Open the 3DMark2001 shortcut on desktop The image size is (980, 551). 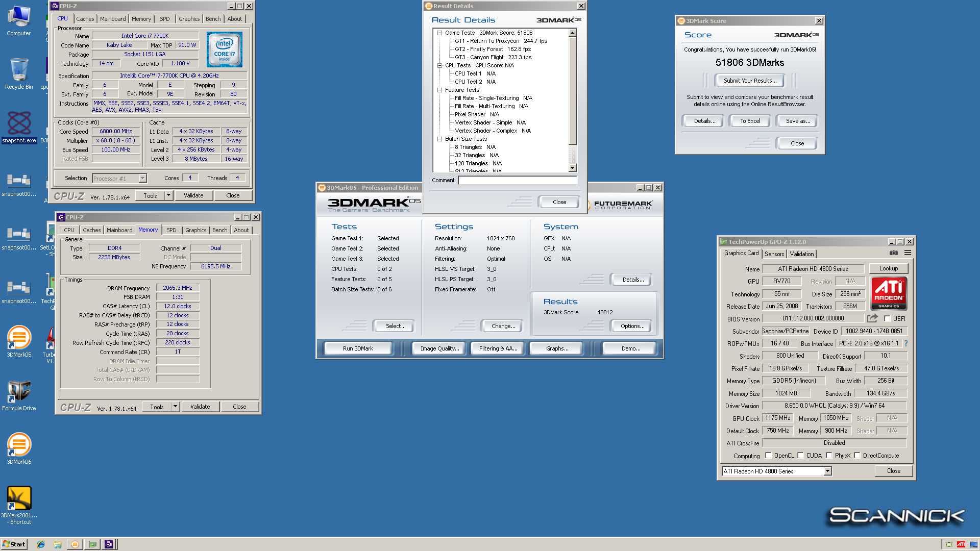[x=19, y=505]
